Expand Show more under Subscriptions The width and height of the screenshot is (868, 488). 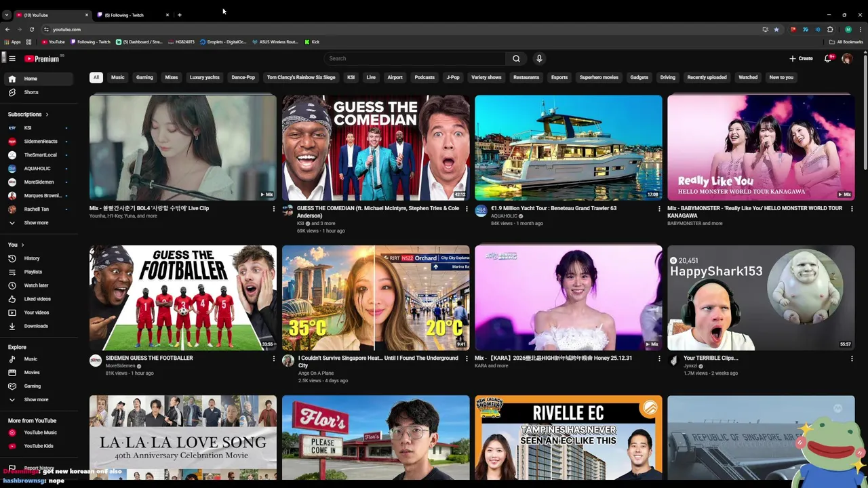[x=38, y=223]
